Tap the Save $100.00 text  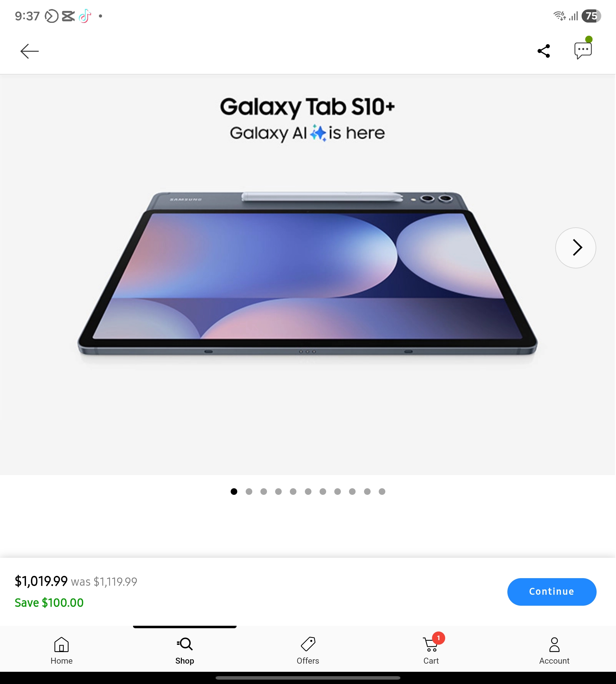49,603
